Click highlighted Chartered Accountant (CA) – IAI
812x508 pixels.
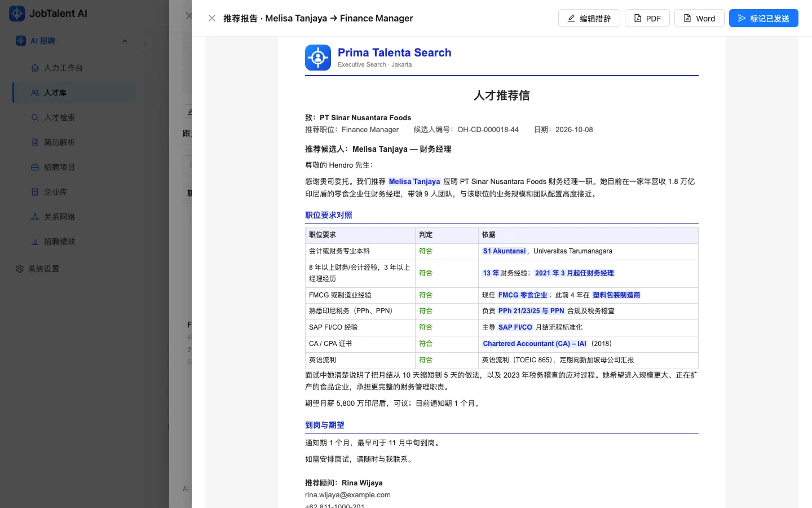coord(535,344)
